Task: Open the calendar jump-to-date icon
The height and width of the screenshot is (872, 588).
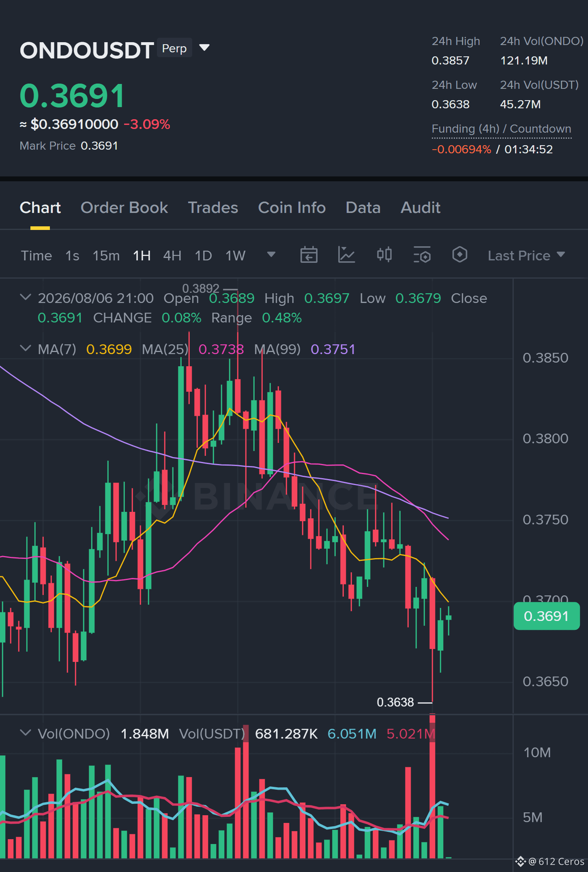Action: click(x=309, y=255)
